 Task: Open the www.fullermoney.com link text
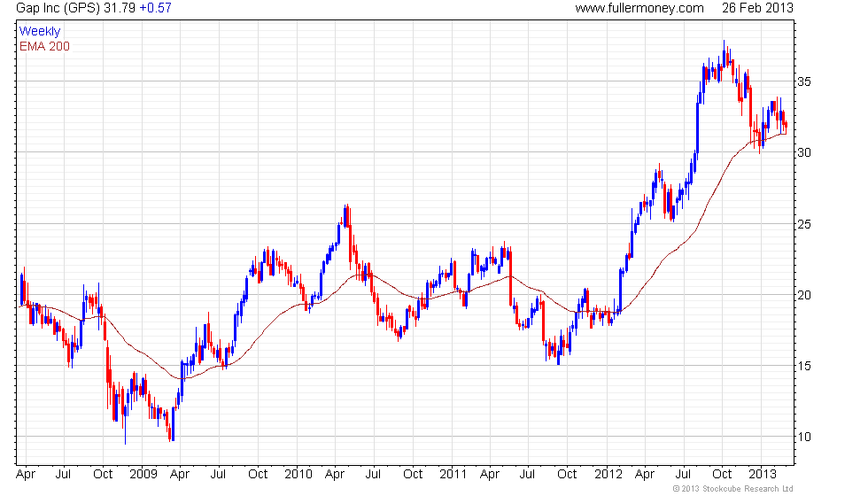click(639, 8)
